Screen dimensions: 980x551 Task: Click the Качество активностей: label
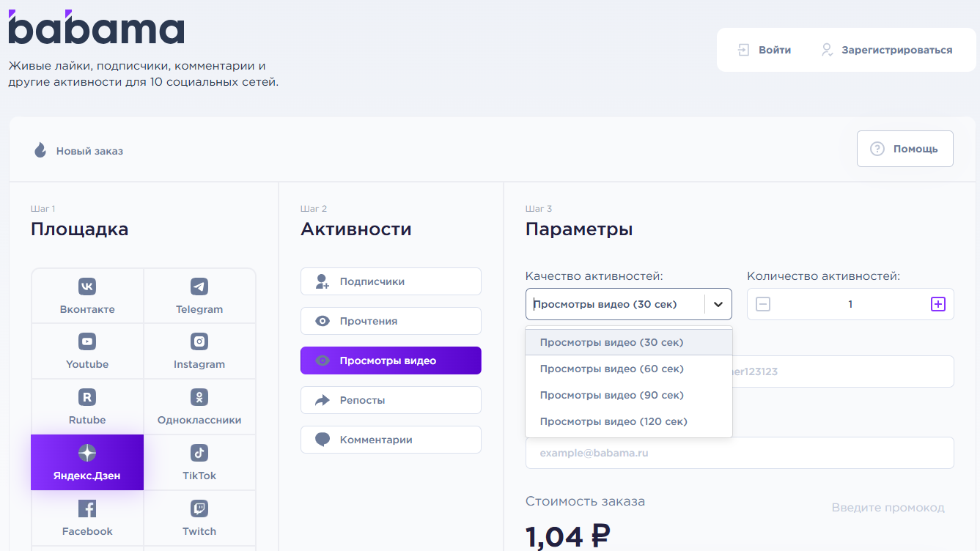[x=594, y=276]
